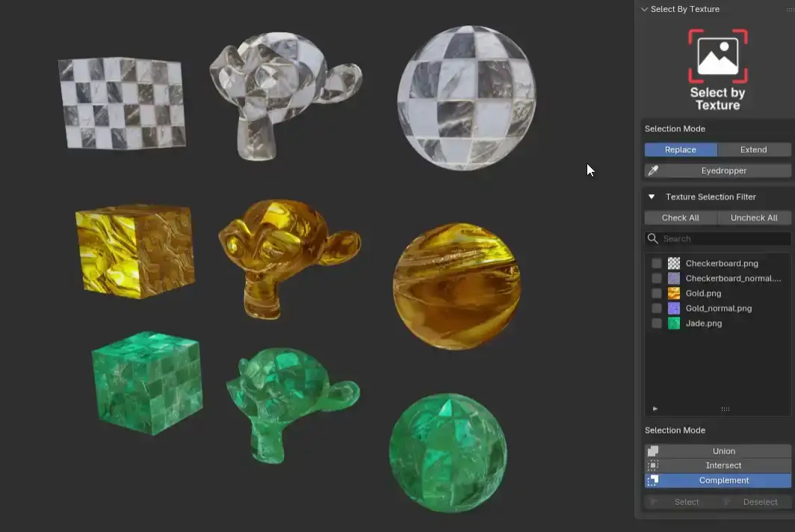Click the Union mode icon
Screen dimensions: 795x532
pyautogui.click(x=653, y=451)
